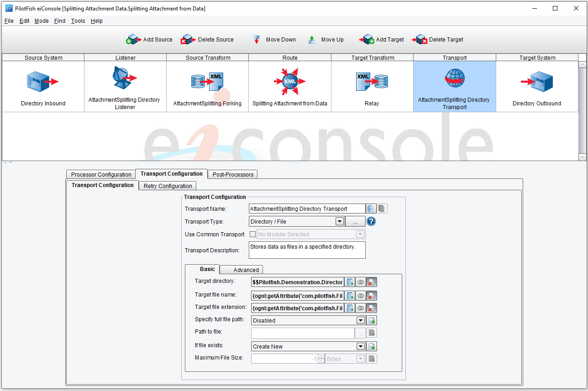Click the environment property icon for Target file extension

click(350, 308)
